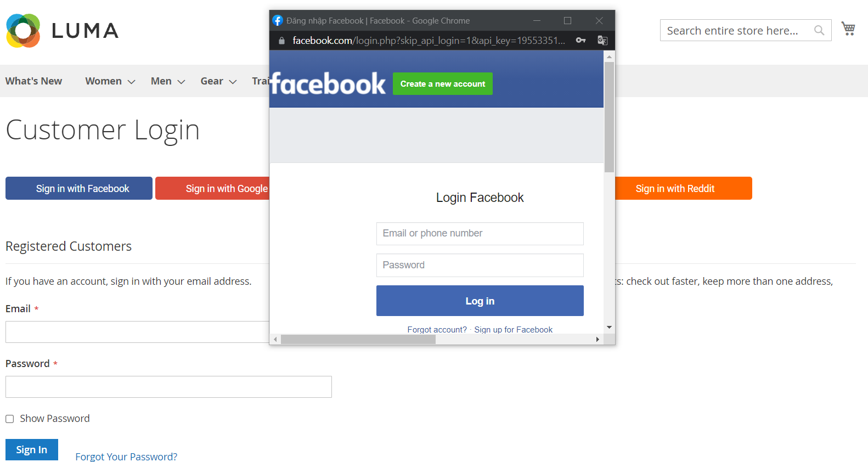Click the popup scroll right arrow
868x462 pixels.
click(598, 340)
